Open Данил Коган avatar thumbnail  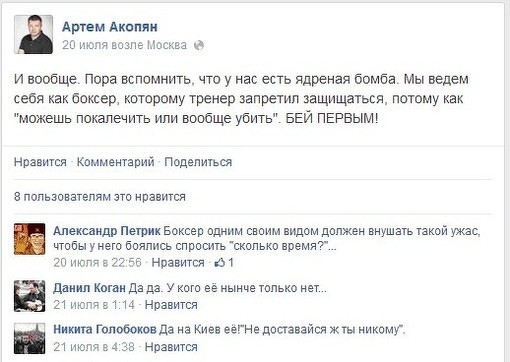[x=29, y=296]
